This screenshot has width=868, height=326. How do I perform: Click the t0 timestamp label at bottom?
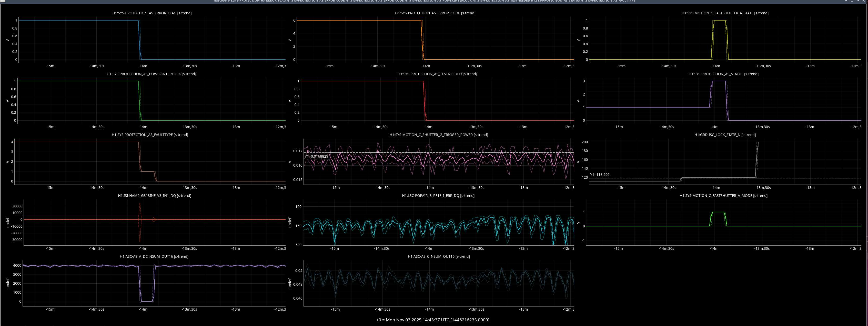[433, 320]
